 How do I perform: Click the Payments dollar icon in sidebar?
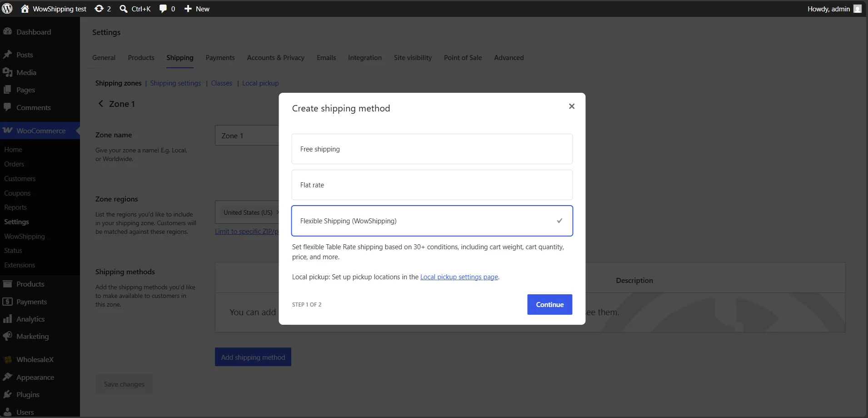pos(7,302)
